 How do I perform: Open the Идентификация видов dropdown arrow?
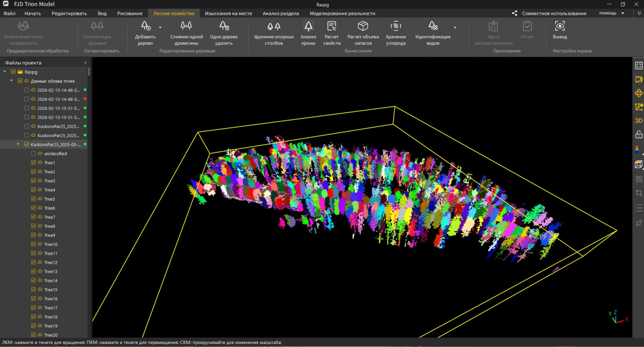pos(455,27)
